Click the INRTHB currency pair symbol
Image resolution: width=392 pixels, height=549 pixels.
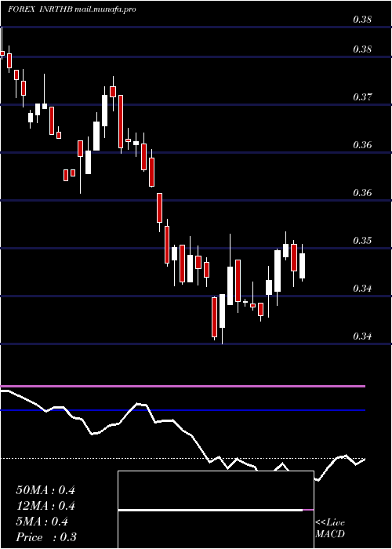click(x=56, y=9)
